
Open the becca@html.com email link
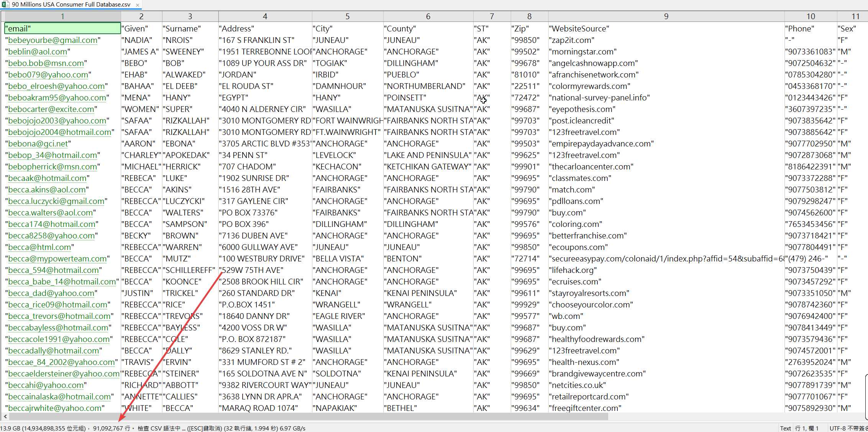[39, 247]
